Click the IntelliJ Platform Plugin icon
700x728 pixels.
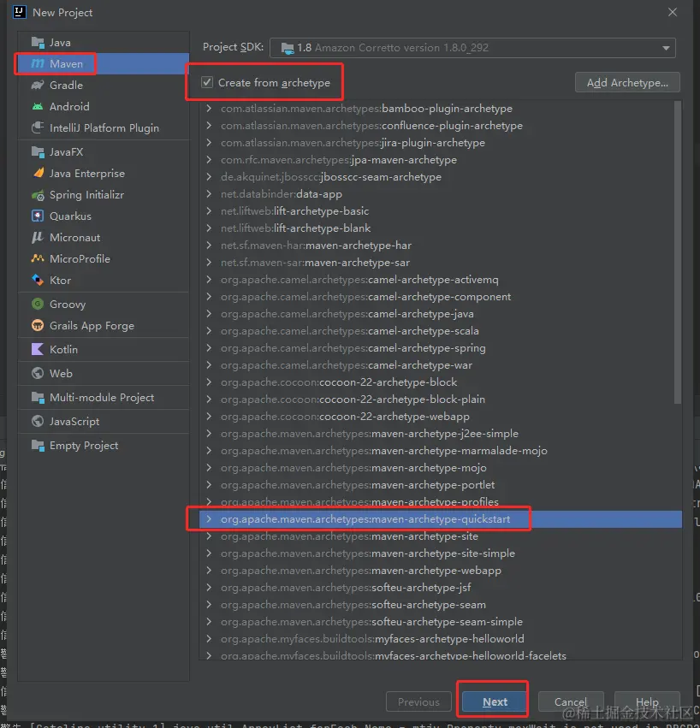(38, 127)
